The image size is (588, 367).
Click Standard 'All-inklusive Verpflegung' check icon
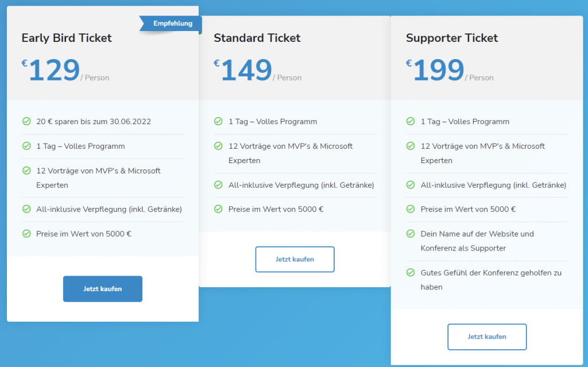coord(218,185)
